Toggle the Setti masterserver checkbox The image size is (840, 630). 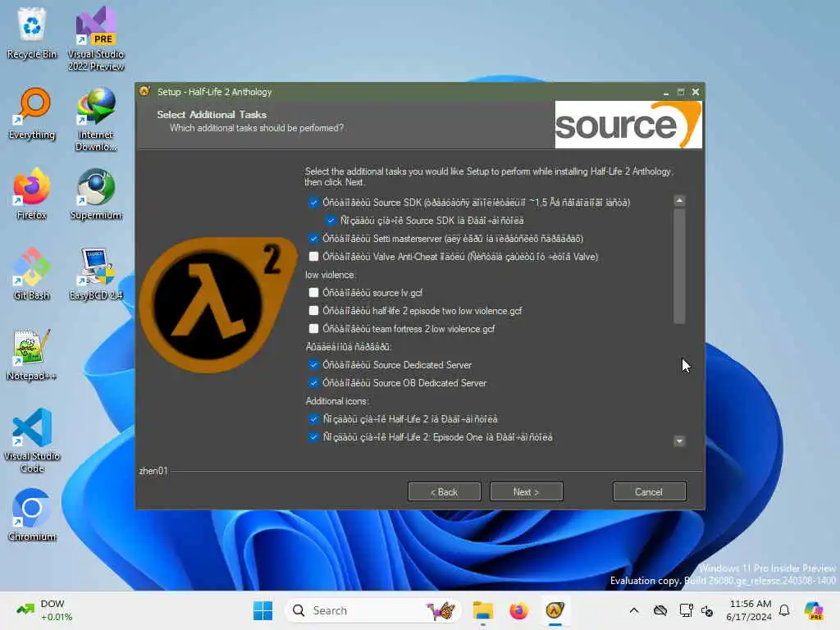coord(313,239)
